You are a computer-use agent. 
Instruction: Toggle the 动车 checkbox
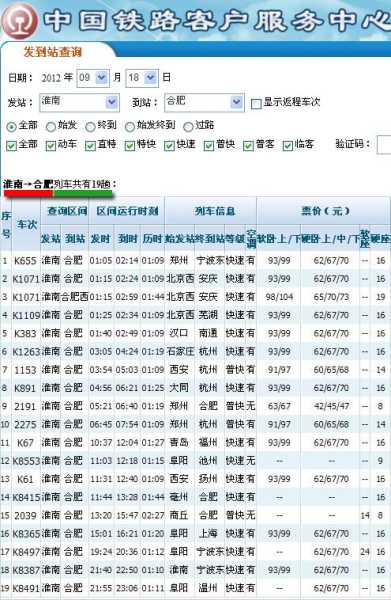pyautogui.click(x=51, y=145)
